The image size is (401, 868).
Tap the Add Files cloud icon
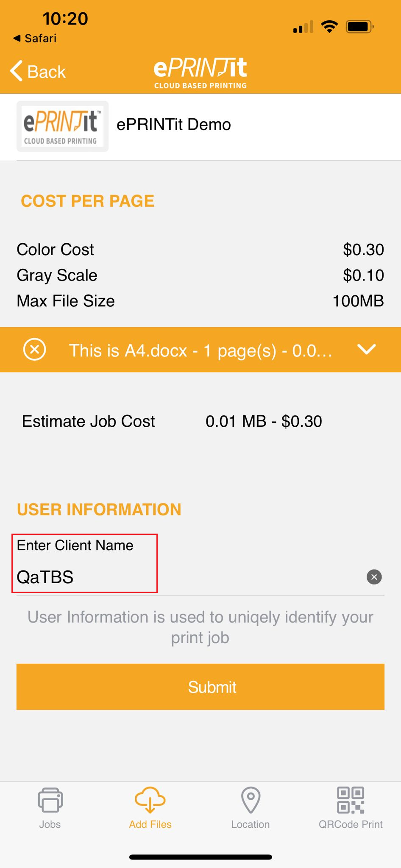pos(150,800)
